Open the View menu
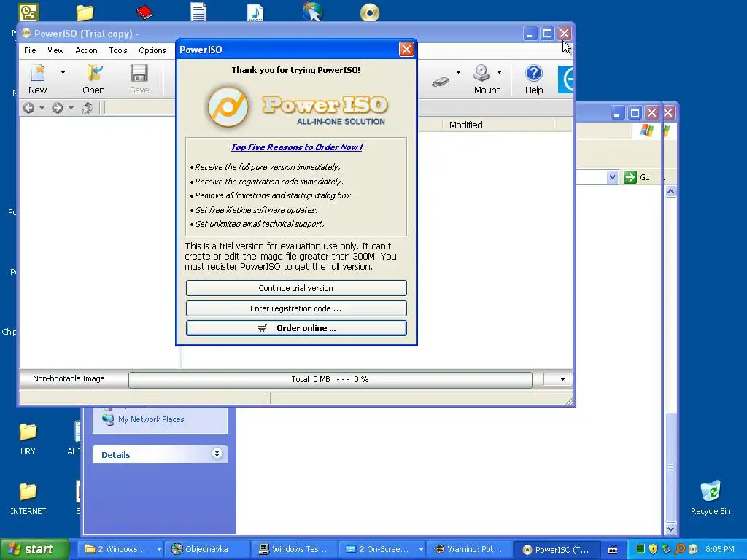747x560 pixels. pos(55,50)
